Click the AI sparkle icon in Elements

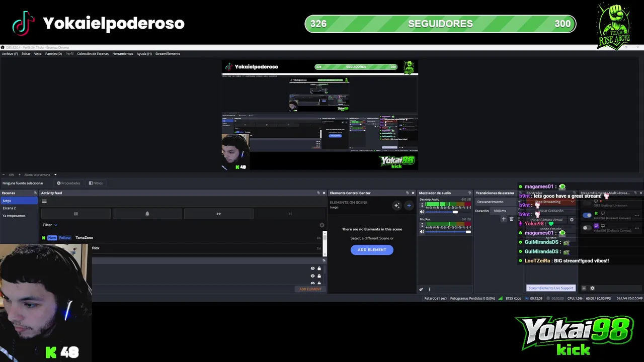397,205
